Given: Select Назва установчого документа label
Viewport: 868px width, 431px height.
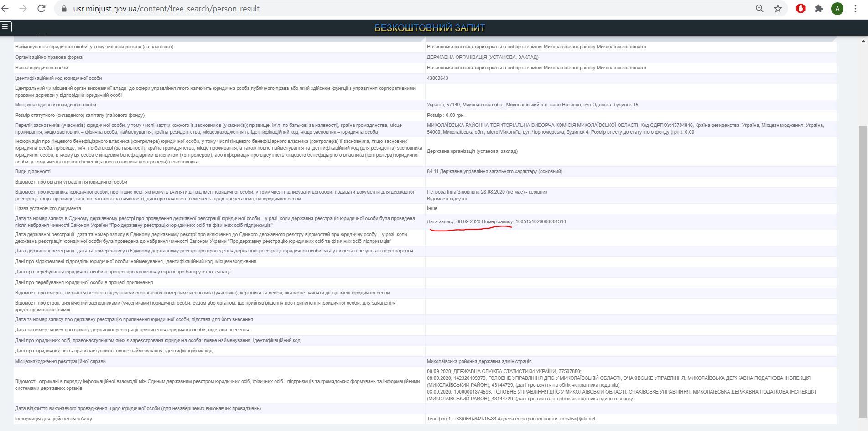Looking at the screenshot, I should click(48, 208).
